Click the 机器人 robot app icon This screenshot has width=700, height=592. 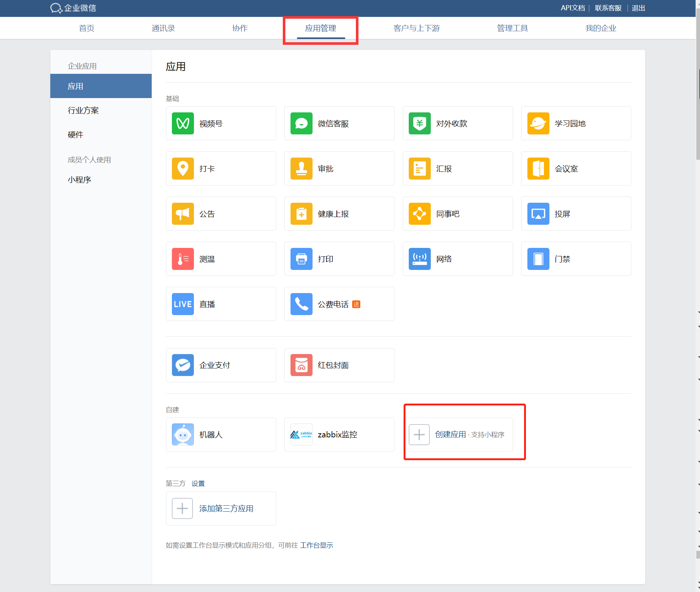point(183,434)
